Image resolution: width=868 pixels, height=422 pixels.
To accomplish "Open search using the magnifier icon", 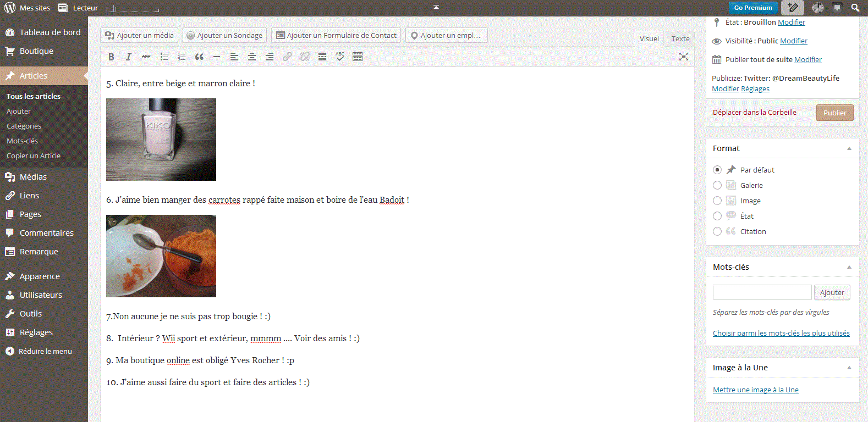I will tap(855, 8).
